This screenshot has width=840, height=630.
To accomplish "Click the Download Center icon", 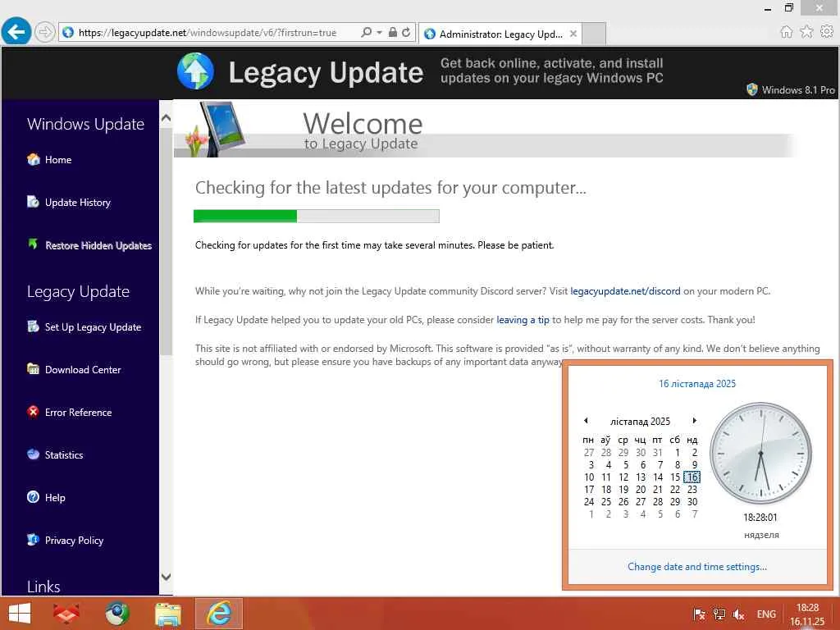I will pos(33,368).
